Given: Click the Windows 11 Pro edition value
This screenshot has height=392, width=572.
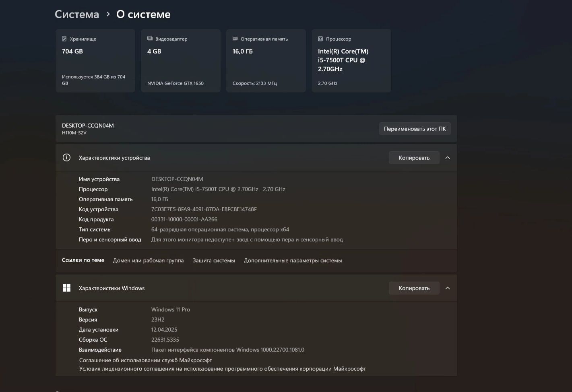Looking at the screenshot, I should 171,309.
